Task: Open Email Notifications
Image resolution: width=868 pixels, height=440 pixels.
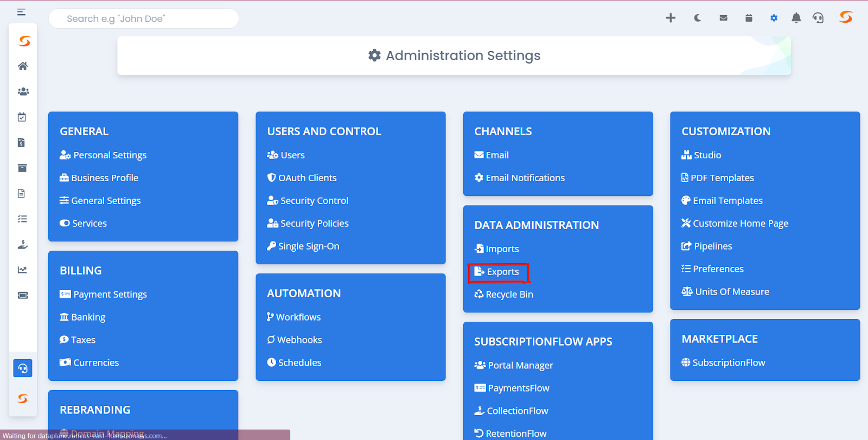Action: coord(520,178)
